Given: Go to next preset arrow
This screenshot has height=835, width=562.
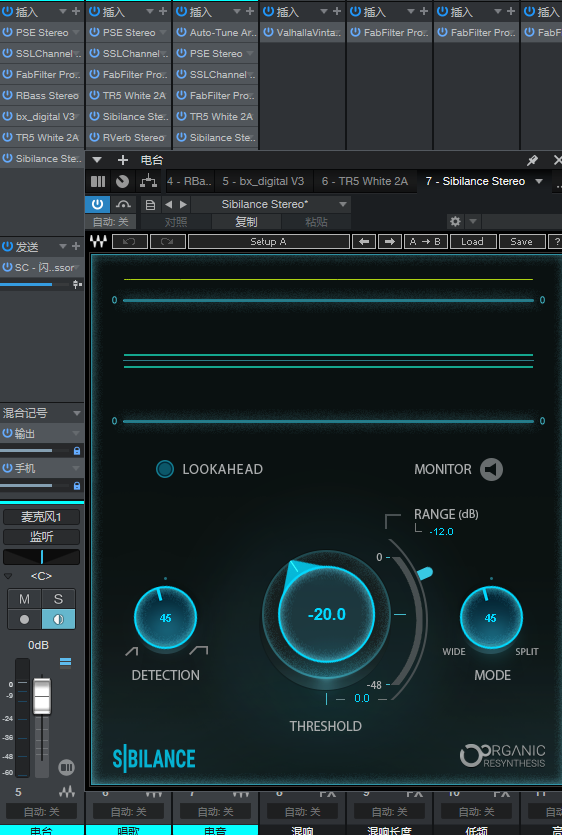Looking at the screenshot, I should [x=183, y=204].
